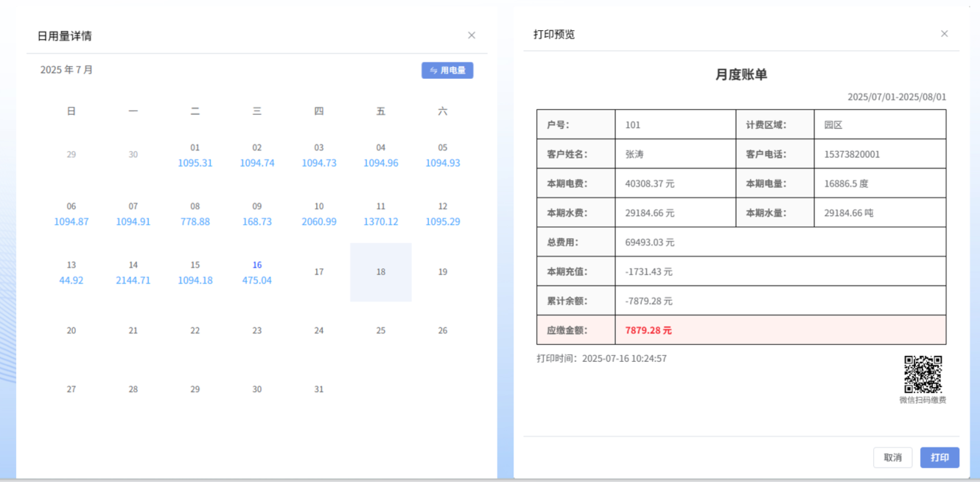Click the 园区 billing area cell

tap(880, 125)
